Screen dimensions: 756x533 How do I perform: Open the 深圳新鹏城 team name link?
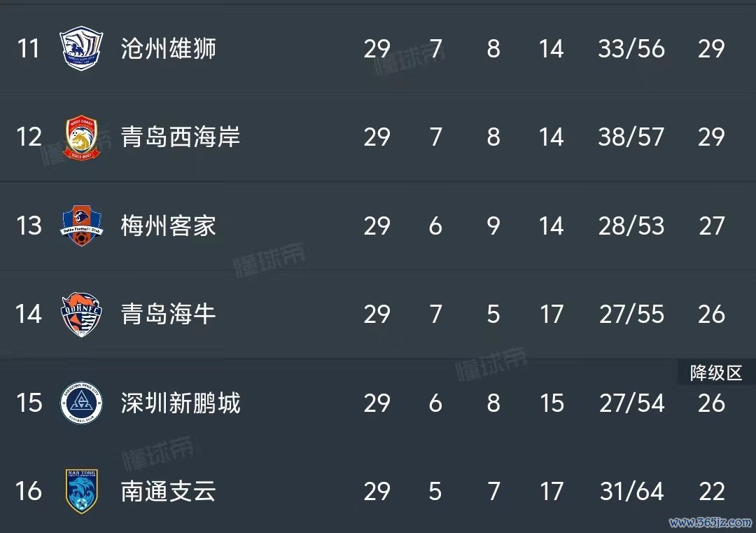click(x=181, y=403)
